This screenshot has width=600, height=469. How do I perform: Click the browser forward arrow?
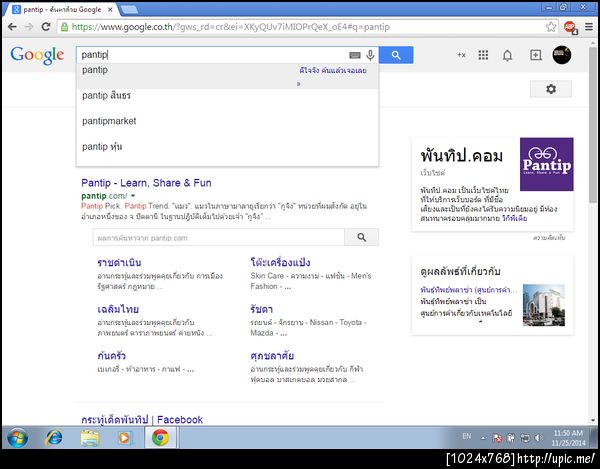[x=29, y=27]
